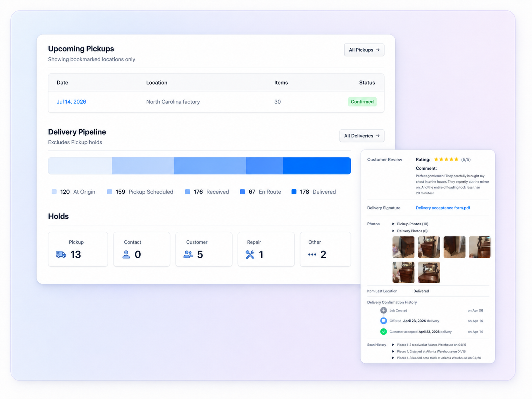Click the Repair holds tools icon
Screen dimensions: 532x399
(x=250, y=254)
